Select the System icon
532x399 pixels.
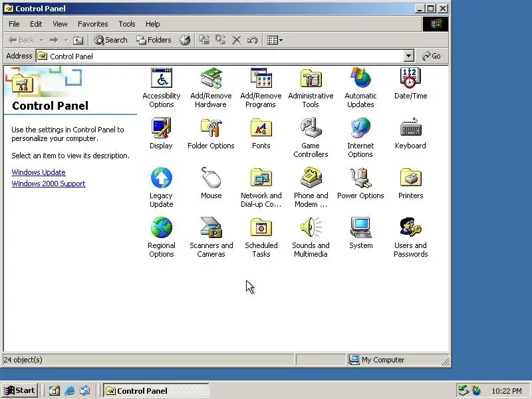pyautogui.click(x=360, y=233)
